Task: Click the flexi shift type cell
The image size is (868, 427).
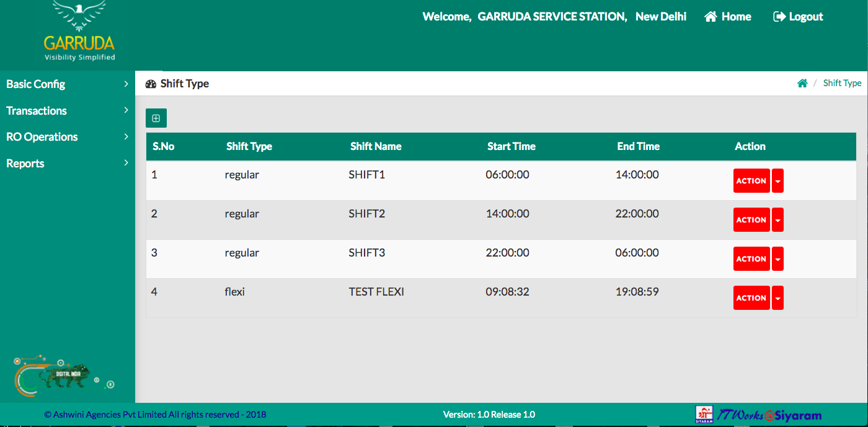Action: pos(235,292)
